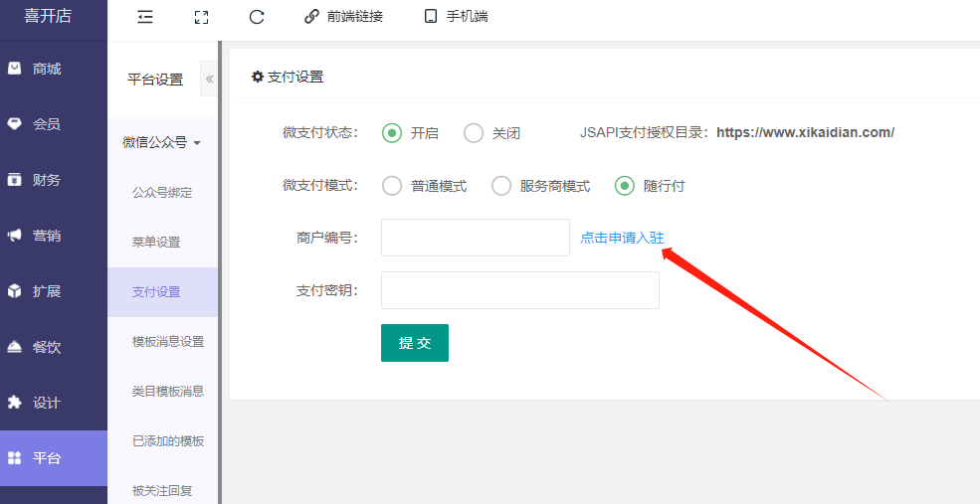
Task: Choose 服务商模式 payment mode
Action: coord(501,186)
